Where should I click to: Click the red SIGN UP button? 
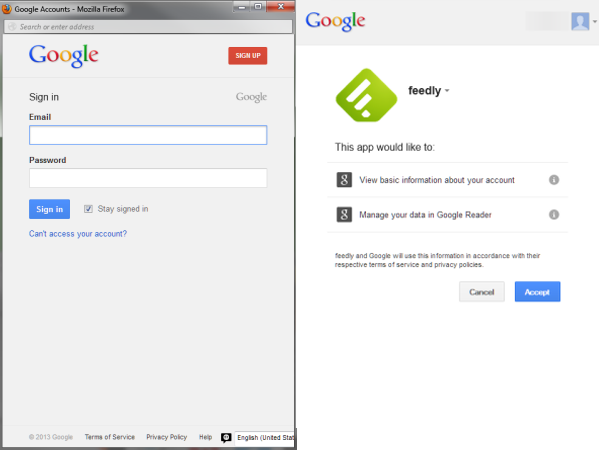tap(248, 56)
